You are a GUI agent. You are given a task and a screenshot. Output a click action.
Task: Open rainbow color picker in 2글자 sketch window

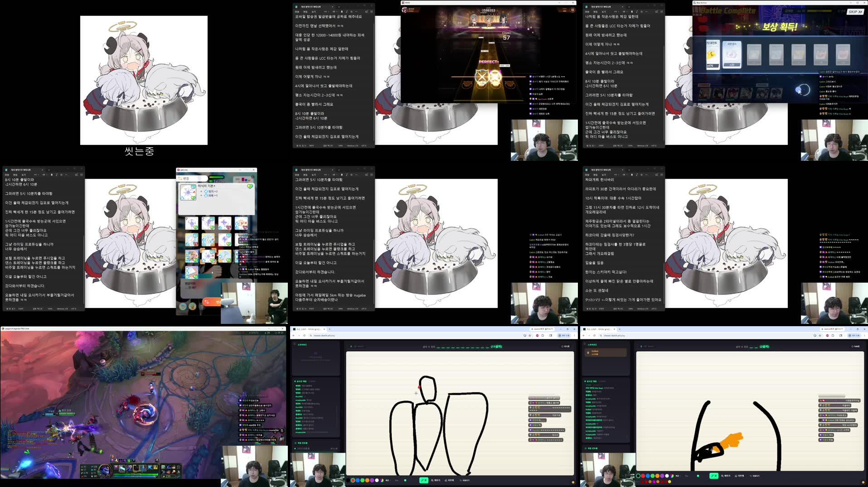pos(672,476)
